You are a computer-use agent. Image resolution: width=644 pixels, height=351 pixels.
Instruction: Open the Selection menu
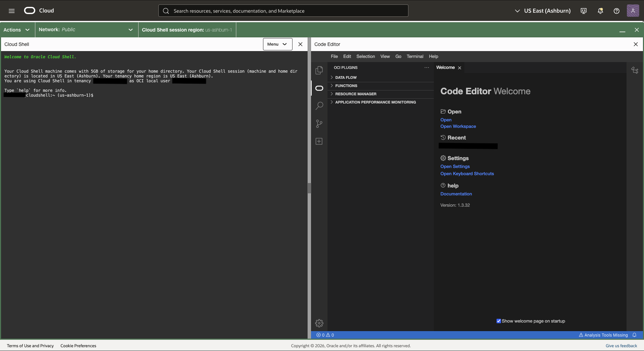coord(366,57)
